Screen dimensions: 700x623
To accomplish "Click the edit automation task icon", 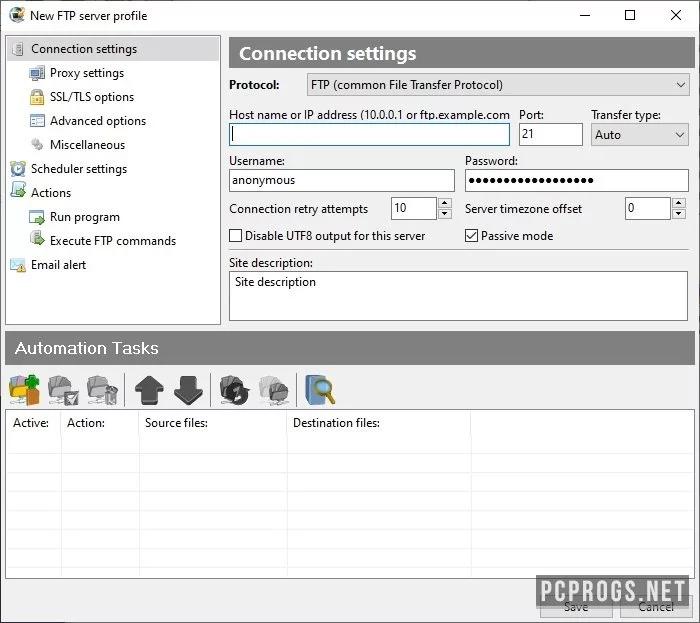I will coord(63,390).
